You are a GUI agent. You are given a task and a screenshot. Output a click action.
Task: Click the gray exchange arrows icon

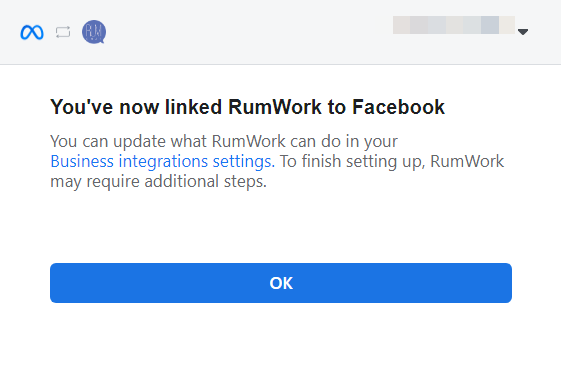pos(63,32)
